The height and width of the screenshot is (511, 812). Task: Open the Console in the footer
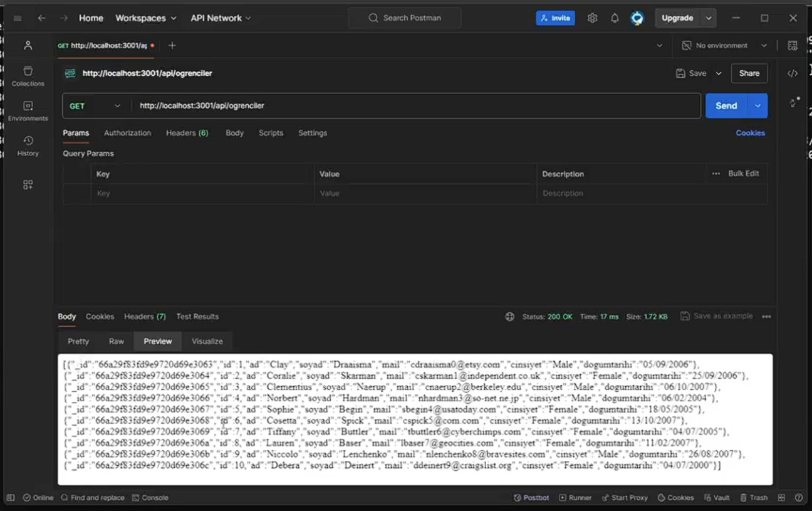[x=150, y=498]
